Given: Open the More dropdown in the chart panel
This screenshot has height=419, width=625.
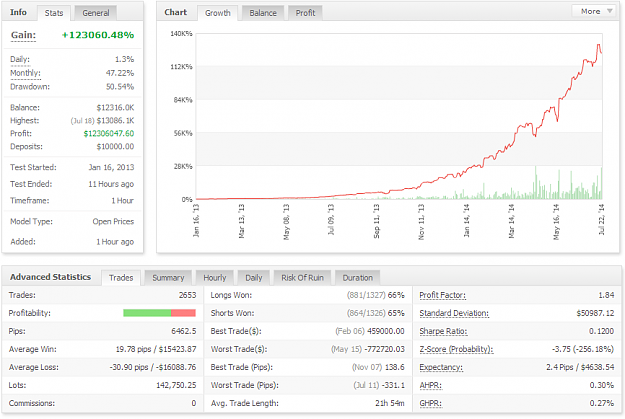Looking at the screenshot, I should [596, 11].
